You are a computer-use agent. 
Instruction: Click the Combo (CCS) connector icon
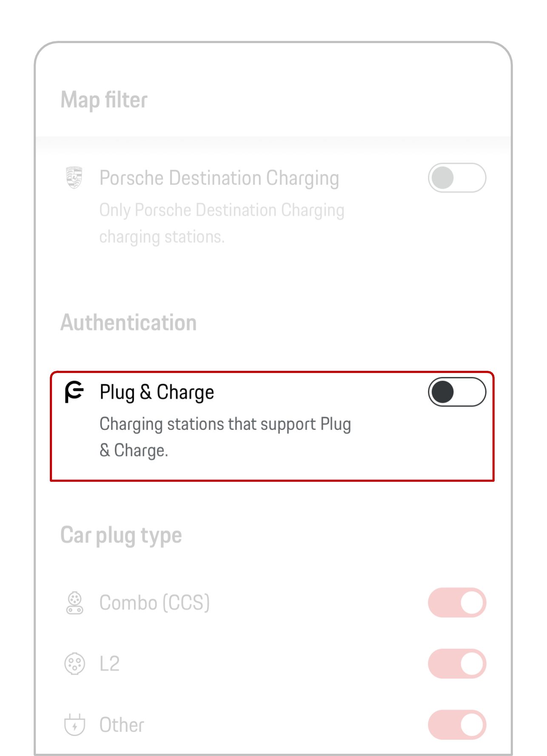click(x=75, y=602)
